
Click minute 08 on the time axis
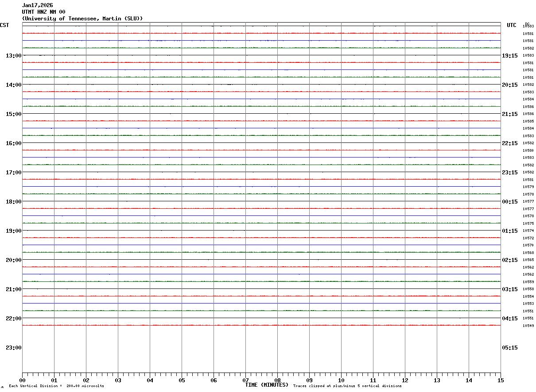277,380
